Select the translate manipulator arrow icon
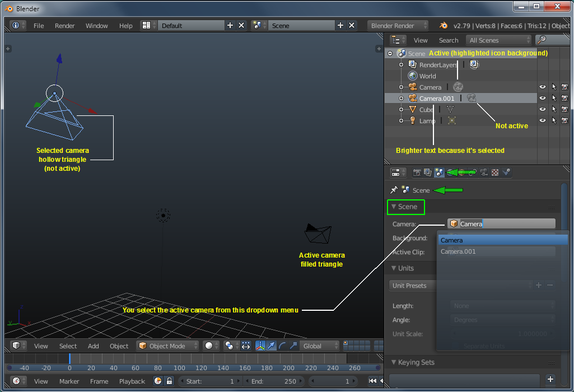574x392 pixels. 271,346
